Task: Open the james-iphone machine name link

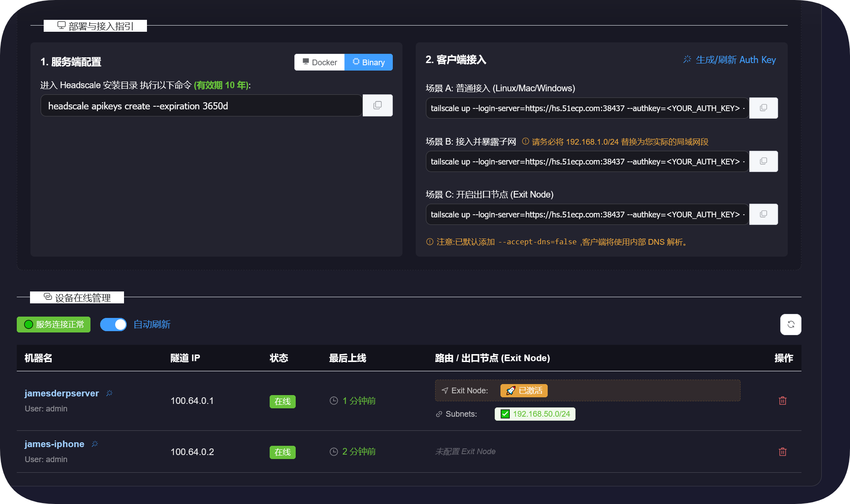Action: (54, 444)
